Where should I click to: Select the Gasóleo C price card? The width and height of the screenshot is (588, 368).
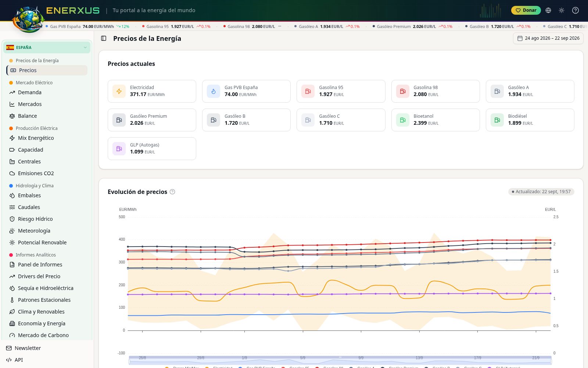pyautogui.click(x=341, y=120)
